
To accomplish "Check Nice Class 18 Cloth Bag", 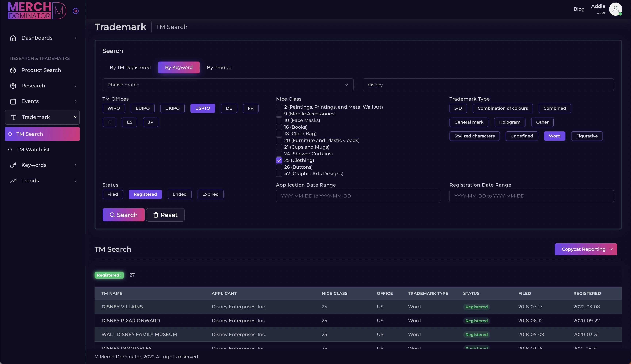I will pos(279,134).
